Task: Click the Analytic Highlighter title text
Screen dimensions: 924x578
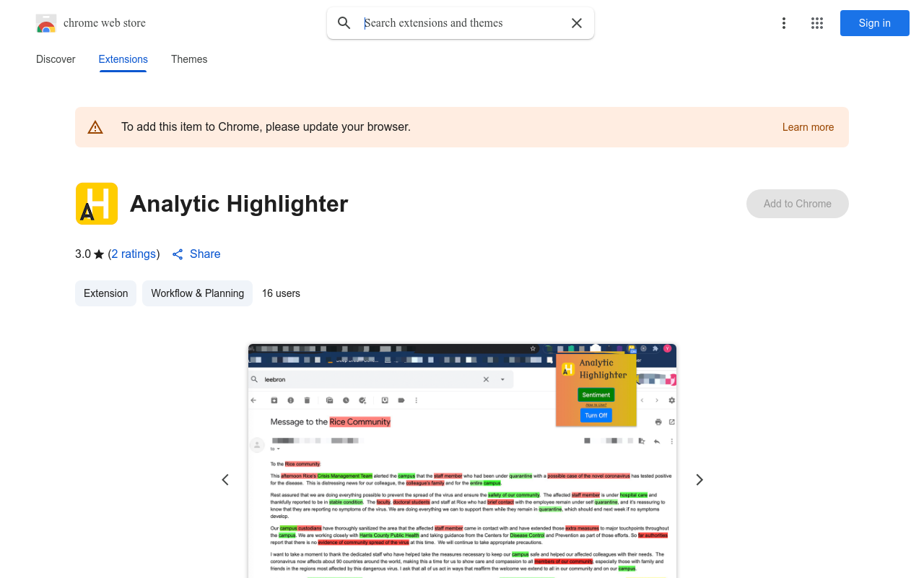Action: (239, 204)
